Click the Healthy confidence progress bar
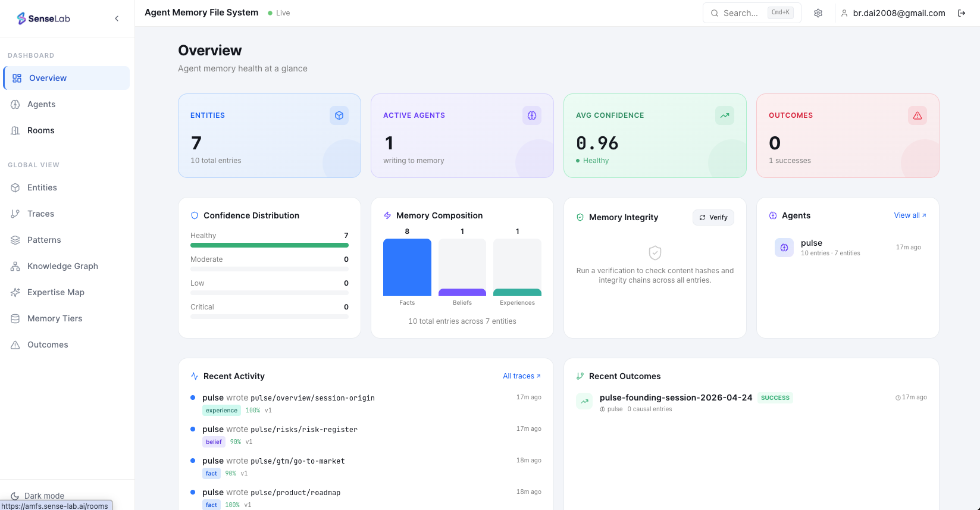Screen dimensions: 980x510 point(270,245)
